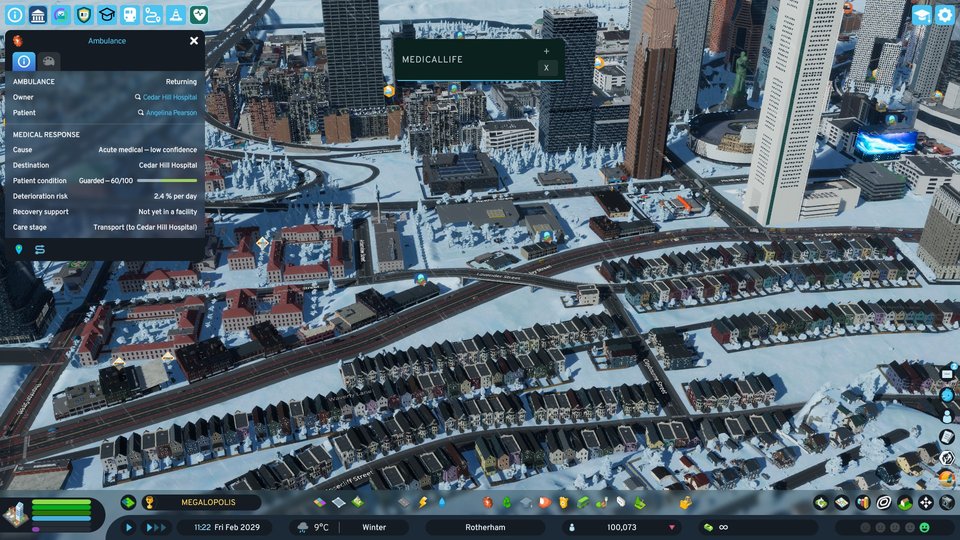Open the education graduation cap panel
The width and height of the screenshot is (960, 540).
click(107, 14)
